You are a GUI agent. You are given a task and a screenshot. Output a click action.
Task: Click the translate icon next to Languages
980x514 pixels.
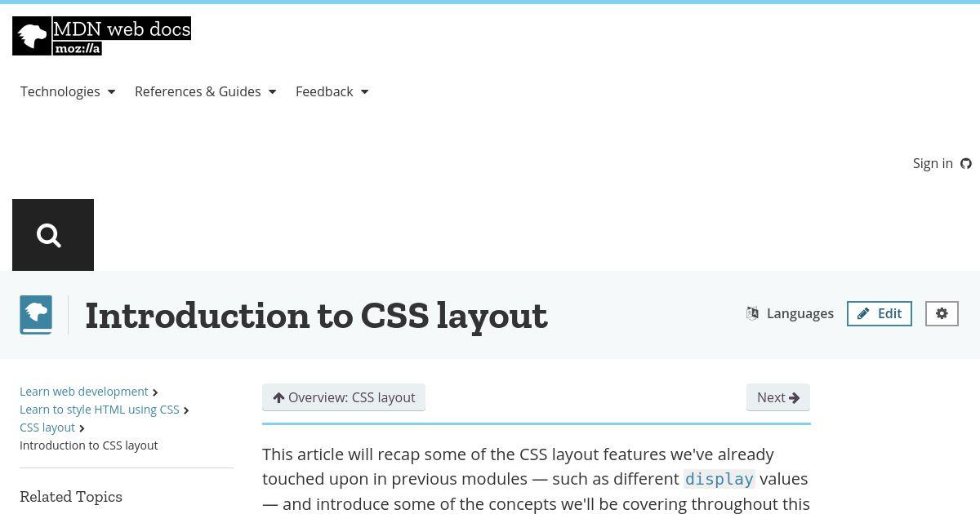tap(753, 313)
